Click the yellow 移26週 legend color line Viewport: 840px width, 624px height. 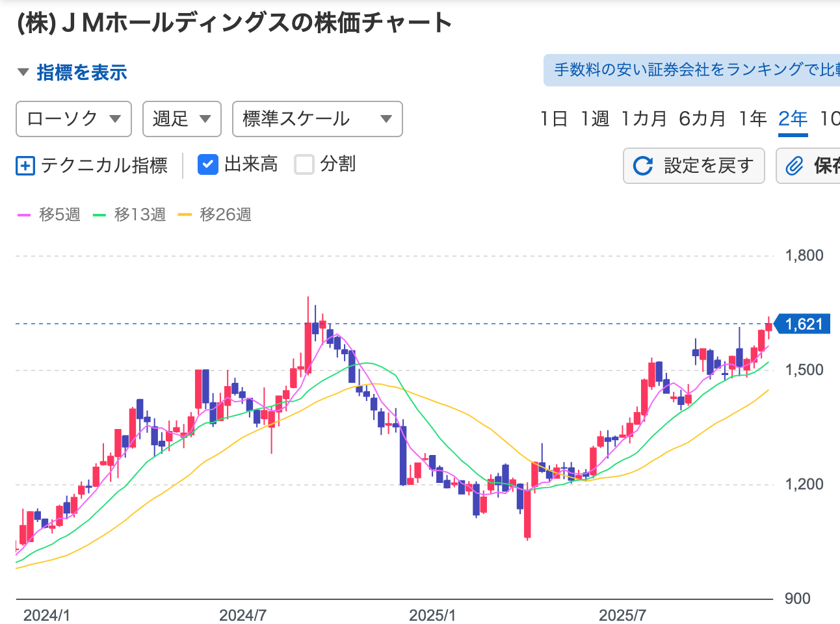tap(185, 214)
